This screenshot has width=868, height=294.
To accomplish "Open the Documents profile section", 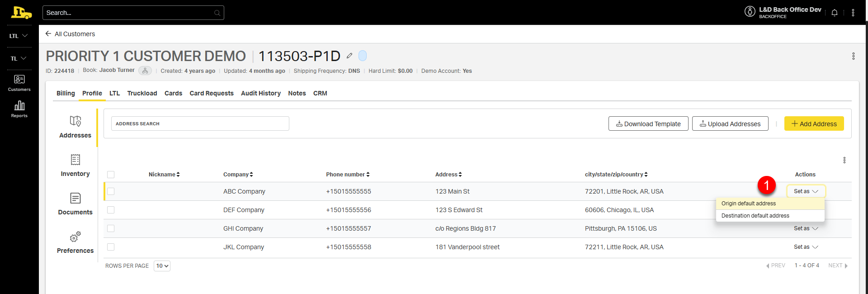I will (x=75, y=204).
